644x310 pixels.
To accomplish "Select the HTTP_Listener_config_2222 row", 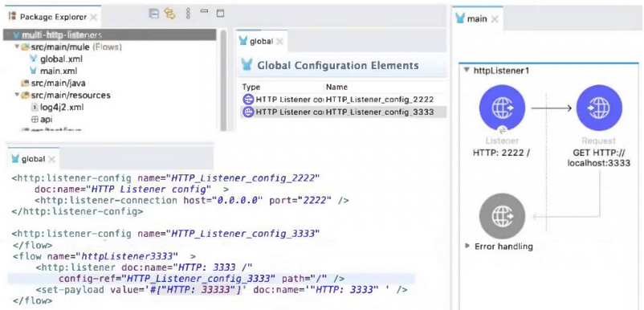I will (x=343, y=100).
